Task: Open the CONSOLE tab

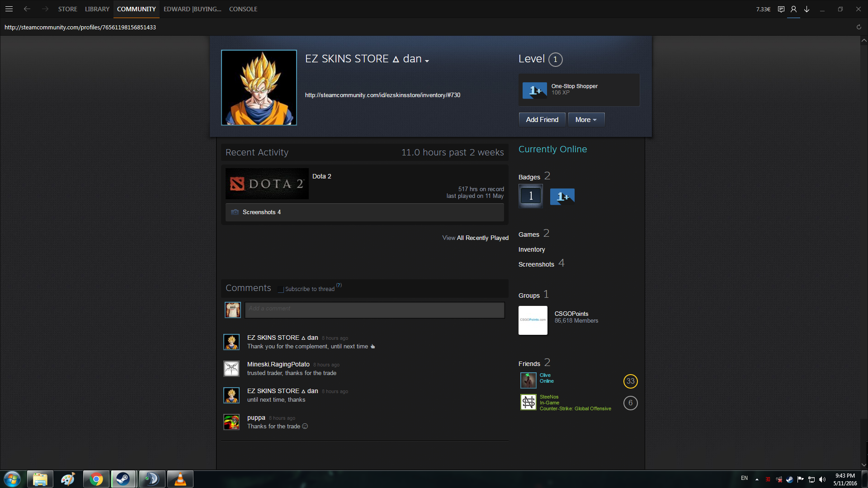Action: pos(243,9)
